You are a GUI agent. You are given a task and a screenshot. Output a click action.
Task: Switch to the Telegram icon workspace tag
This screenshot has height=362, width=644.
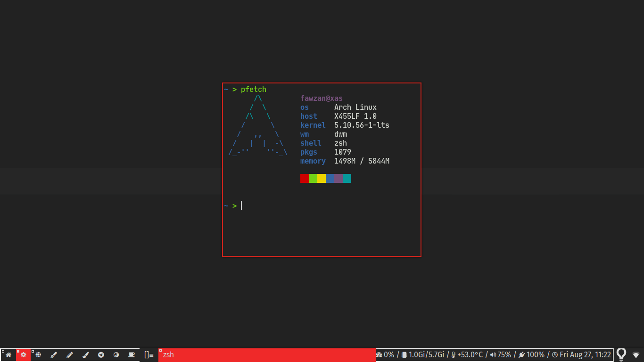[101, 355]
